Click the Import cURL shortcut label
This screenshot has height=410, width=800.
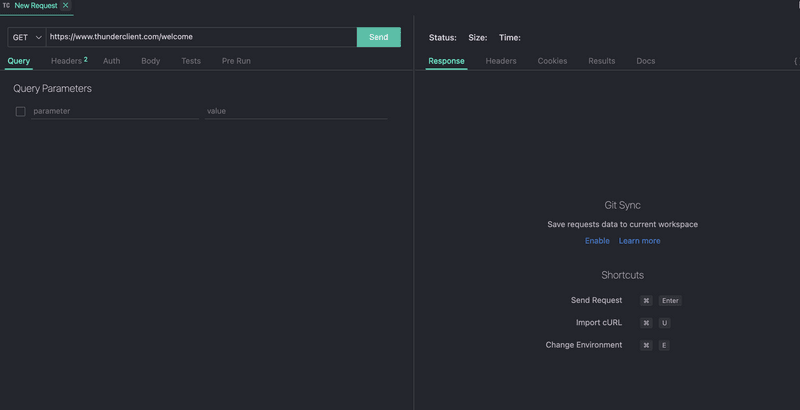coord(599,323)
